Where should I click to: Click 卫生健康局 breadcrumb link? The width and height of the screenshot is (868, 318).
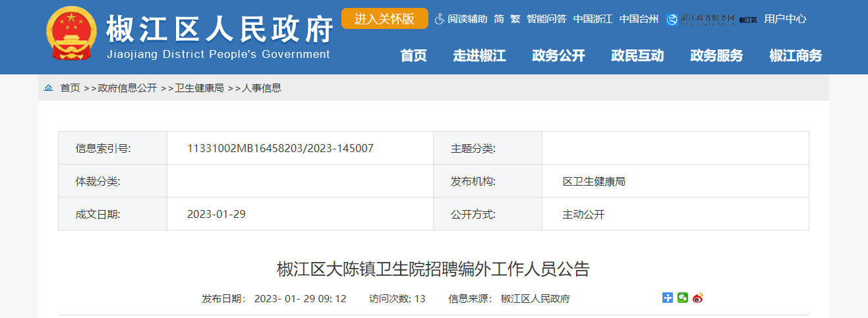click(x=199, y=88)
